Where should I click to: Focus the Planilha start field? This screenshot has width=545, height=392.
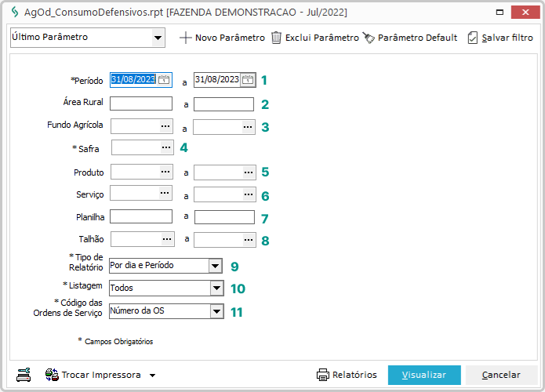141,216
